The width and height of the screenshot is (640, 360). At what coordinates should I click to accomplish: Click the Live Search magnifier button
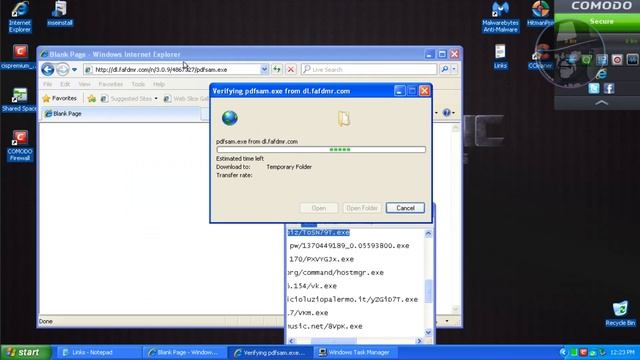tap(444, 69)
